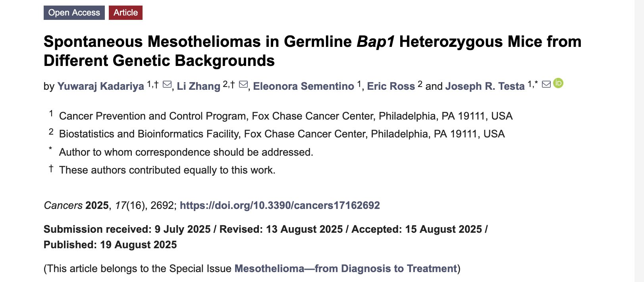This screenshot has height=282, width=644.
Task: Open the Mesothelioma—from Diagnosis to Treatment special issue
Action: coord(345,268)
